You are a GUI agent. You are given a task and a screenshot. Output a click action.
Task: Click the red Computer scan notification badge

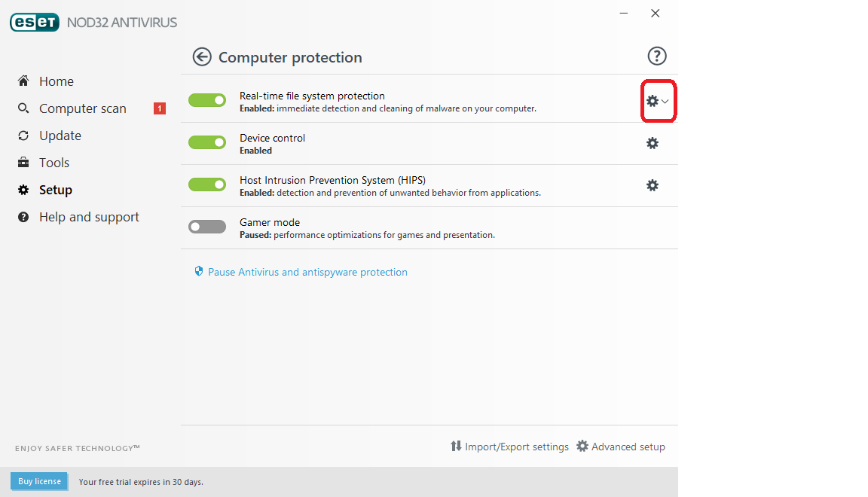160,108
